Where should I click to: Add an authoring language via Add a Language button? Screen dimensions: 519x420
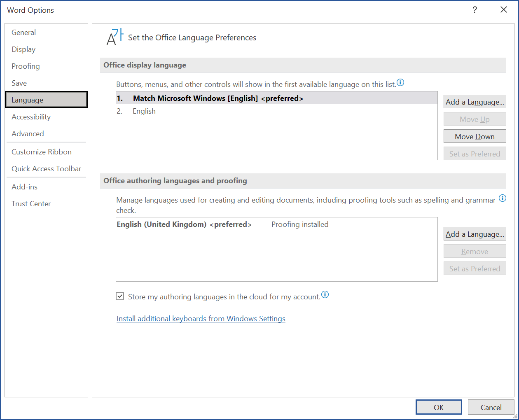click(x=475, y=234)
